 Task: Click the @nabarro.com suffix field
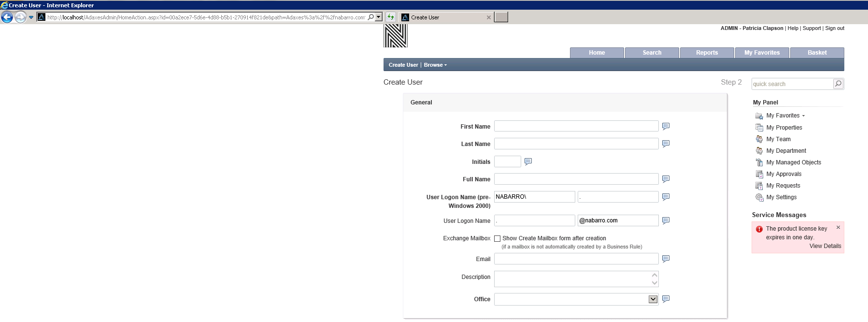[618, 220]
